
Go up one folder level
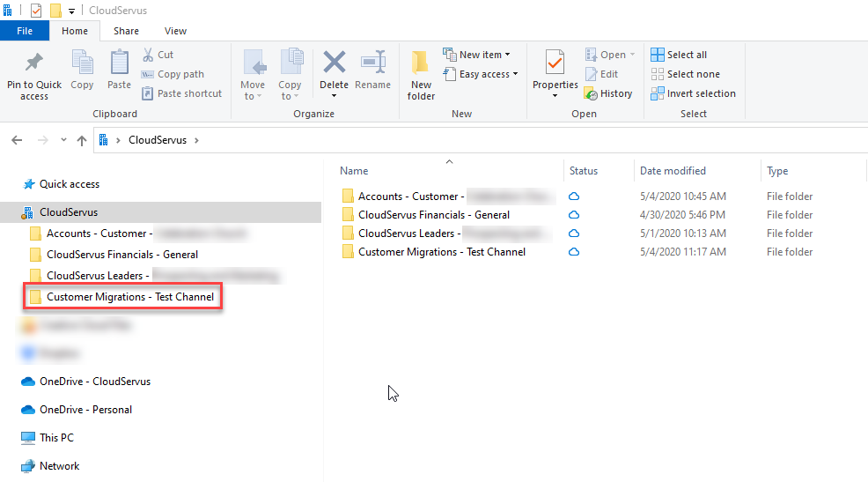[x=82, y=140]
